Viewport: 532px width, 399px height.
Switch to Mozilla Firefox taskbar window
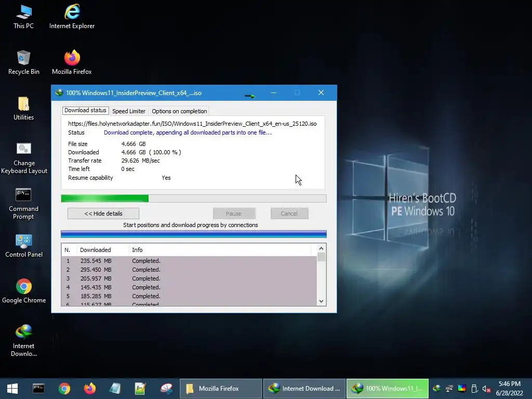click(220, 389)
